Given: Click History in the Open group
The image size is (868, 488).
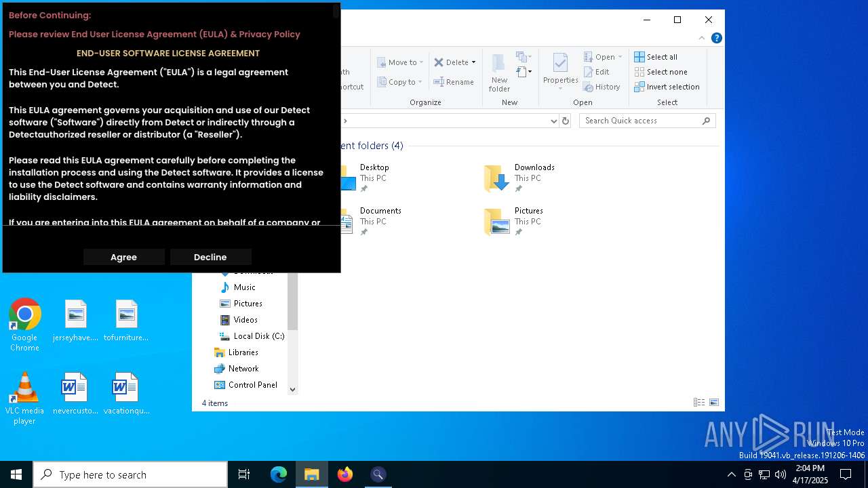Looking at the screenshot, I should coord(602,87).
